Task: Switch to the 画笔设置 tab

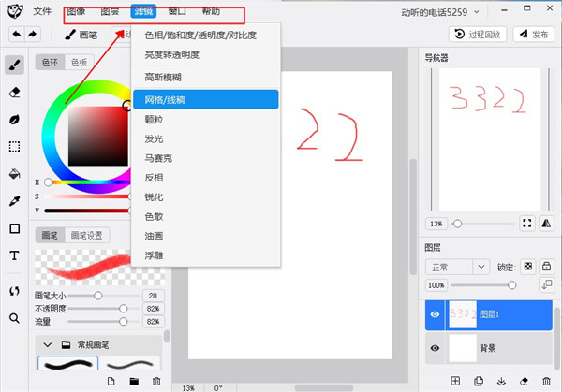Action: click(x=86, y=235)
